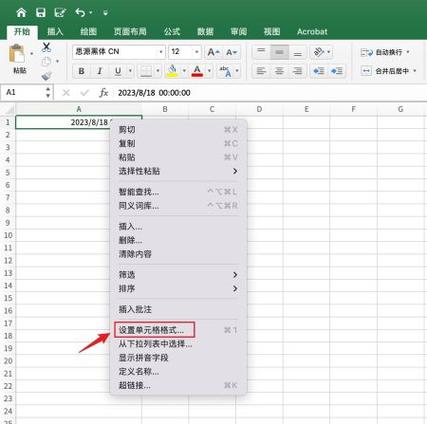Image resolution: width=427 pixels, height=424 pixels.
Task: Save the workbook with the floppy icon
Action: tap(41, 13)
